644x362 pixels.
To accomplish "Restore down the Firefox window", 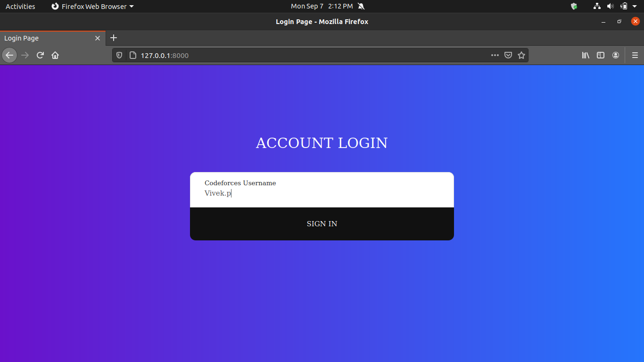I will (619, 22).
